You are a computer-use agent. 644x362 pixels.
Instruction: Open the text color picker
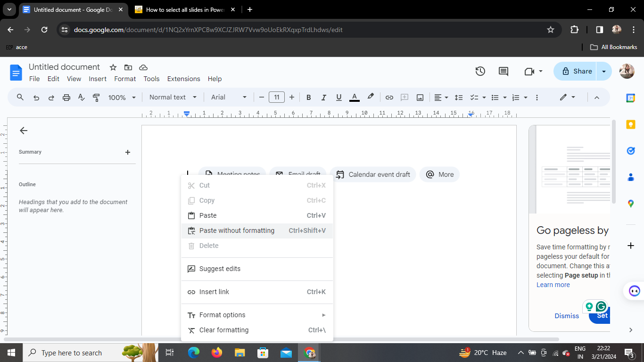(355, 98)
